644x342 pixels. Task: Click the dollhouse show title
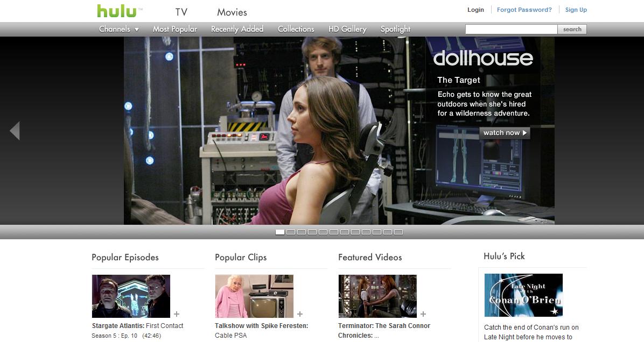pyautogui.click(x=483, y=58)
